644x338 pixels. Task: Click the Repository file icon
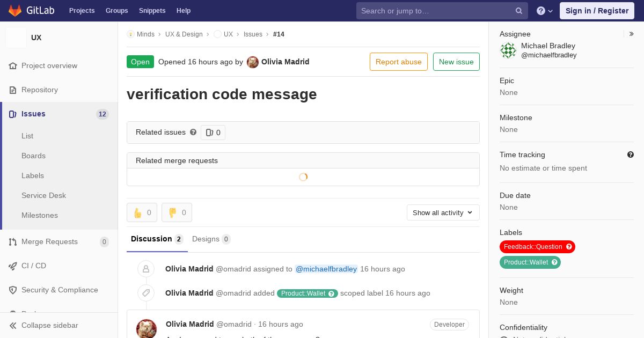(x=13, y=90)
